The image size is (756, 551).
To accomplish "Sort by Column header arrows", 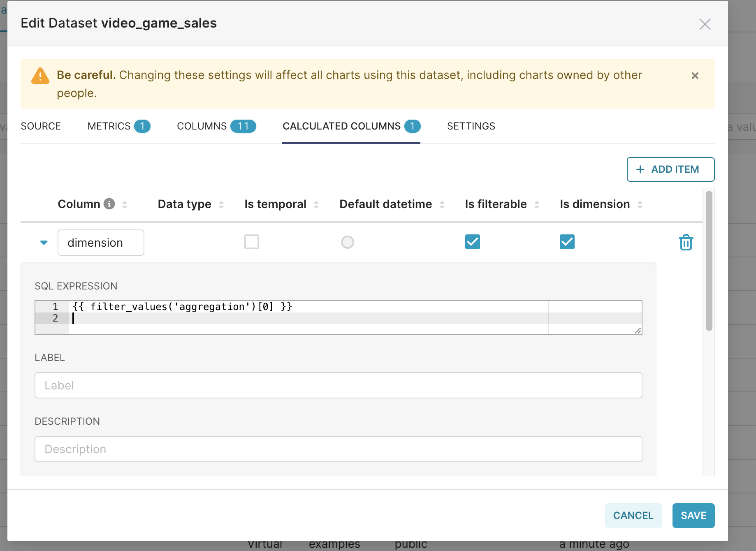I will click(x=125, y=204).
